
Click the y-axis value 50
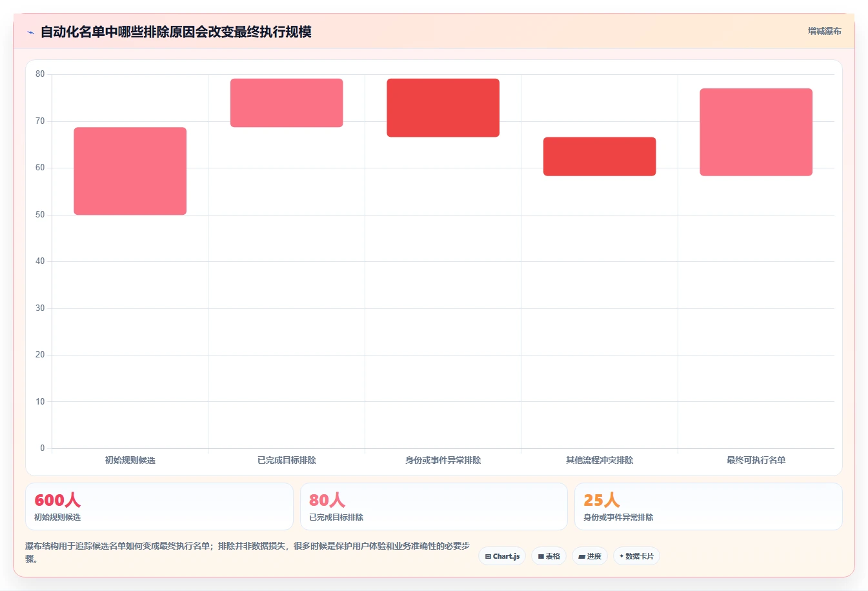coord(40,214)
